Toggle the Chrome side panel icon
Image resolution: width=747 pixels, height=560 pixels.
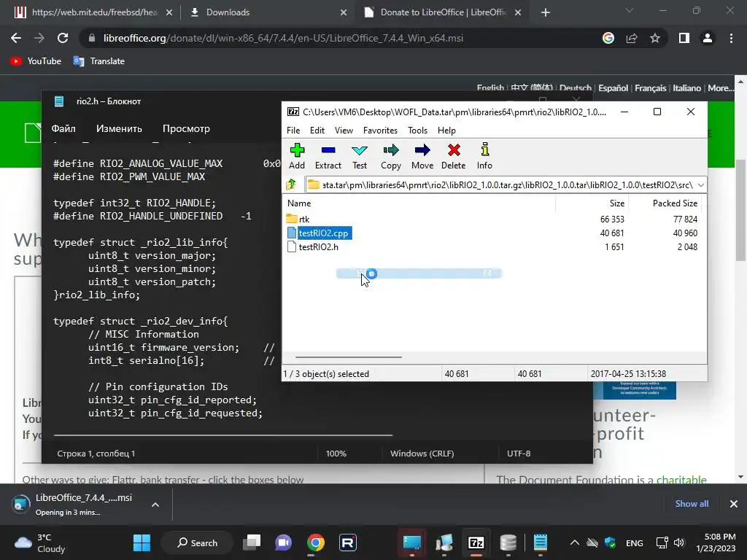[x=684, y=38]
